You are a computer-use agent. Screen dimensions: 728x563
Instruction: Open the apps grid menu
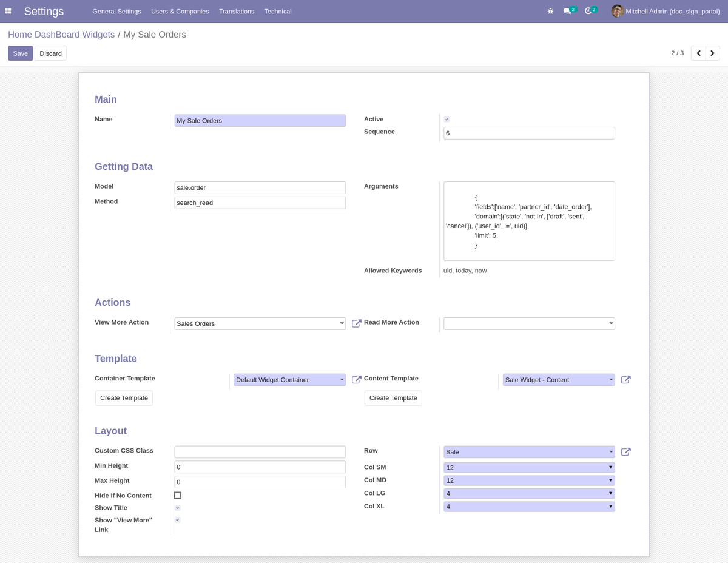(x=8, y=11)
